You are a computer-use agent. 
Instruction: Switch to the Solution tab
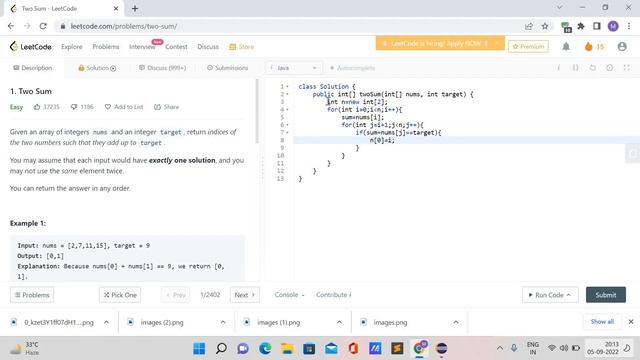(97, 68)
